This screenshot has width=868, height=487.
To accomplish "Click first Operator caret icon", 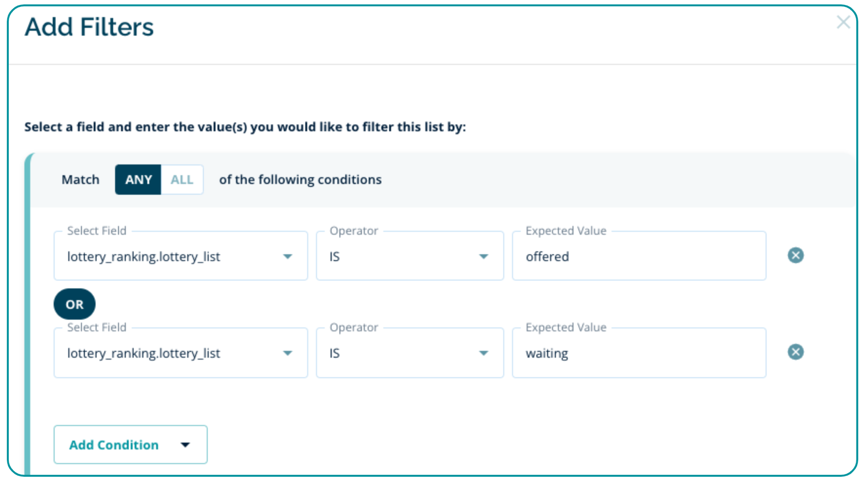I will [x=483, y=256].
